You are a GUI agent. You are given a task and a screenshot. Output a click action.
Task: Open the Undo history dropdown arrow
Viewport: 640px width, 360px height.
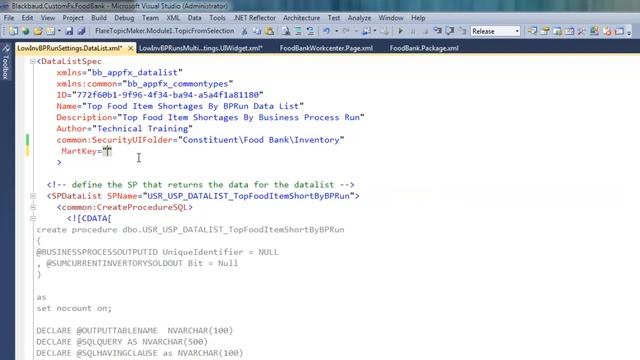(x=336, y=31)
